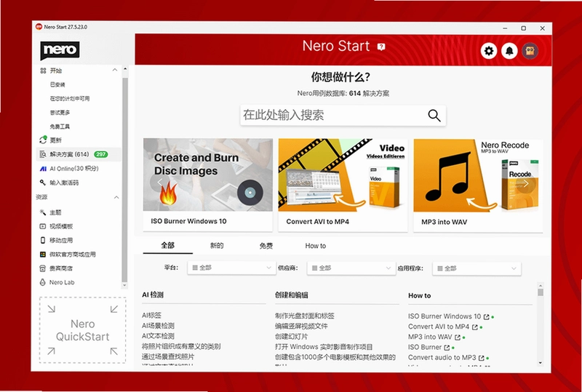Open the AI场景检测 solution link
The width and height of the screenshot is (582, 392).
click(x=158, y=326)
